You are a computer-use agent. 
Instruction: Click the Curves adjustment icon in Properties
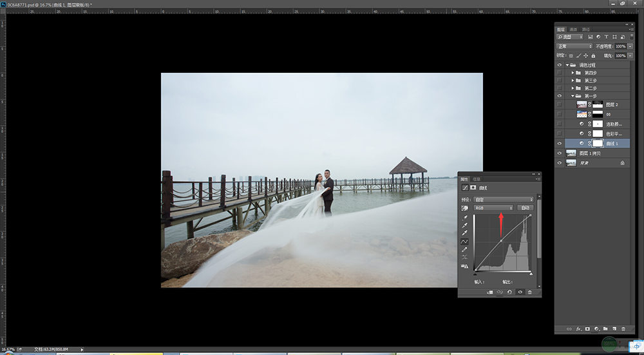tap(465, 187)
